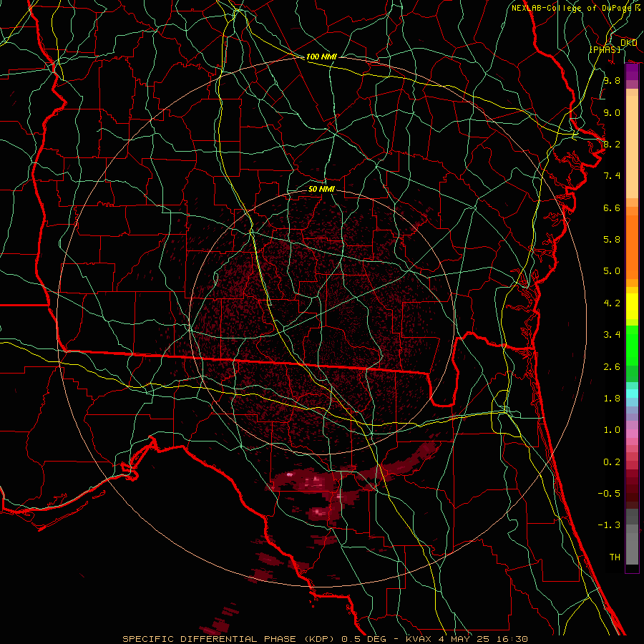Click the 'TH' threshold label on scale

615,557
